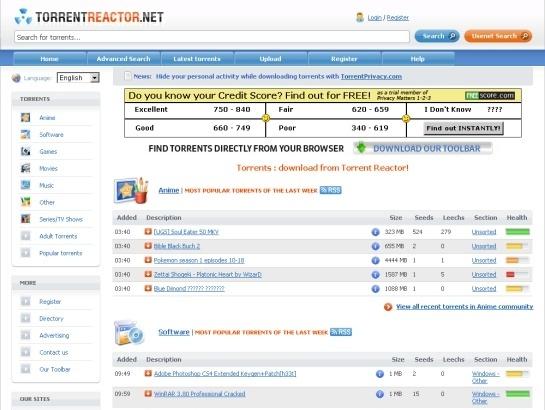545x410 pixels.
Task: Open the Advanced Search tab
Action: click(123, 59)
